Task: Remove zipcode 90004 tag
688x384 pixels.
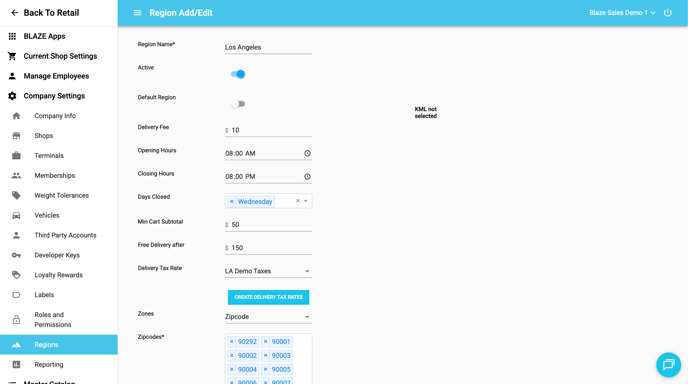Action: [232, 370]
